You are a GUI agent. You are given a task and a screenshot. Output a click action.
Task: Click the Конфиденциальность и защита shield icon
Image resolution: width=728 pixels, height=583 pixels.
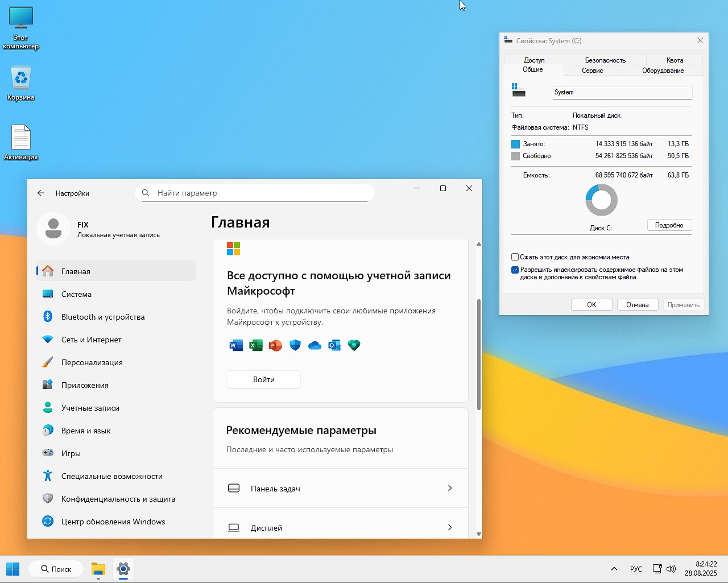tap(48, 499)
